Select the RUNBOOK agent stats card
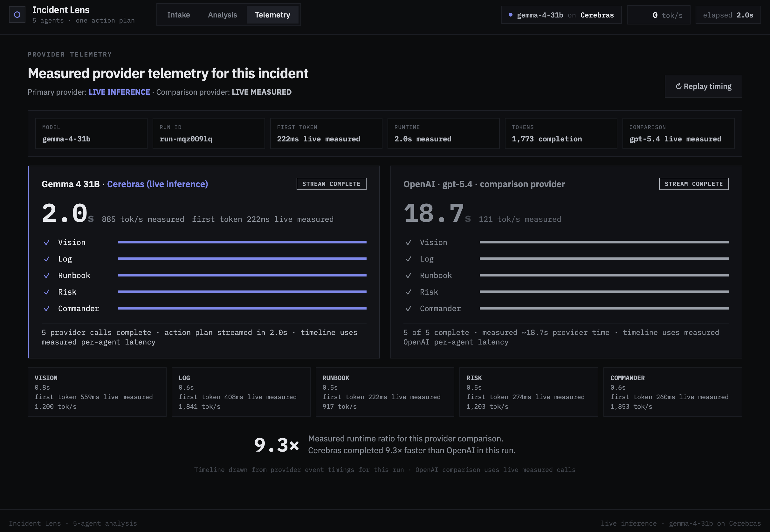This screenshot has width=770, height=532. [x=385, y=392]
